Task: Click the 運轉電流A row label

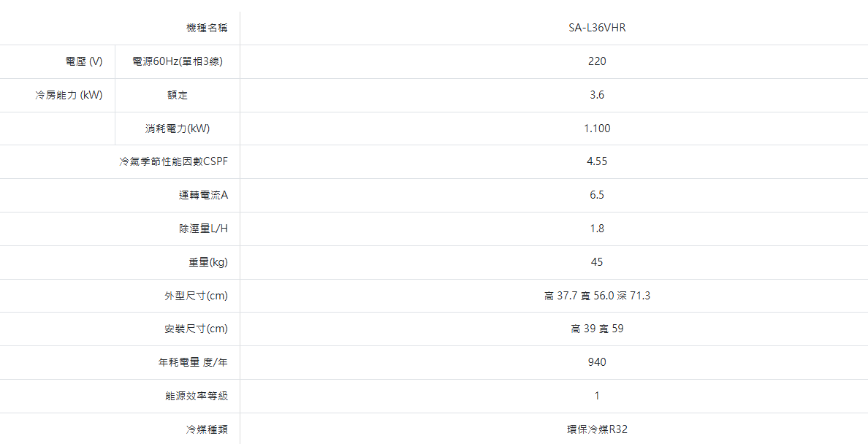Action: [203, 196]
